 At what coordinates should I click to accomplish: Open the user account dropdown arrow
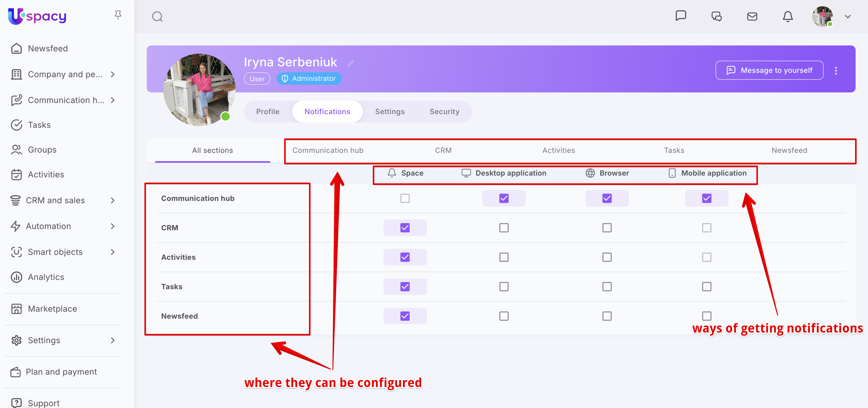pyautogui.click(x=847, y=17)
